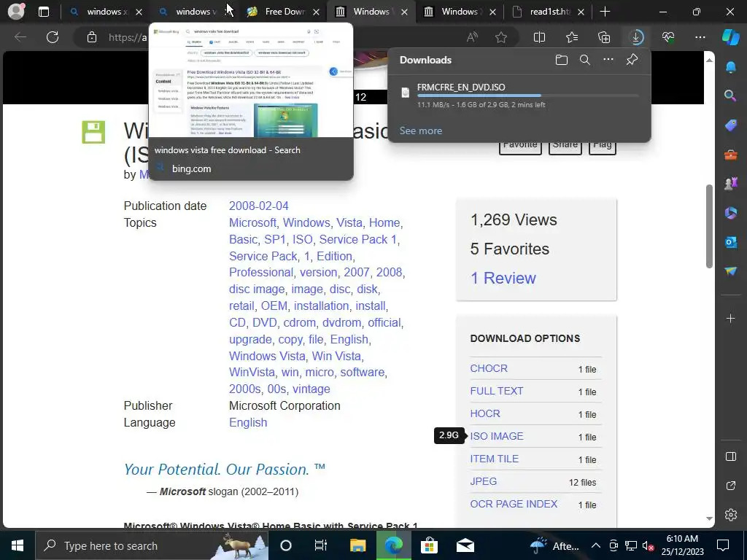Viewport: 747px width, 560px height.
Task: Open the ITEM TILE download option
Action: 494,459
